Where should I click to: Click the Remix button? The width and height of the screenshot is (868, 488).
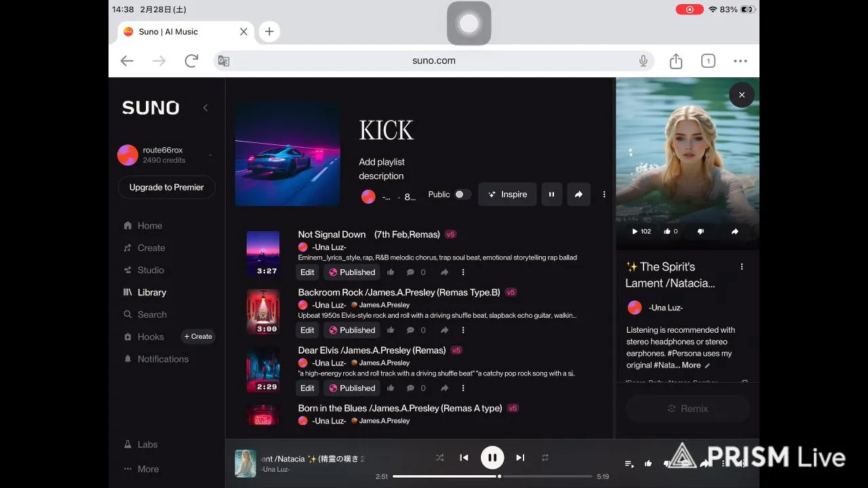[x=688, y=409]
